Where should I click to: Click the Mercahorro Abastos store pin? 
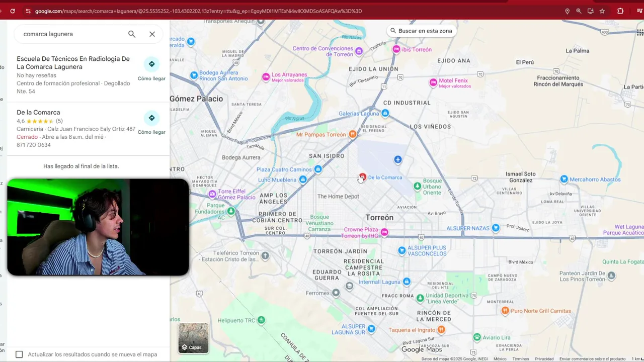(564, 179)
